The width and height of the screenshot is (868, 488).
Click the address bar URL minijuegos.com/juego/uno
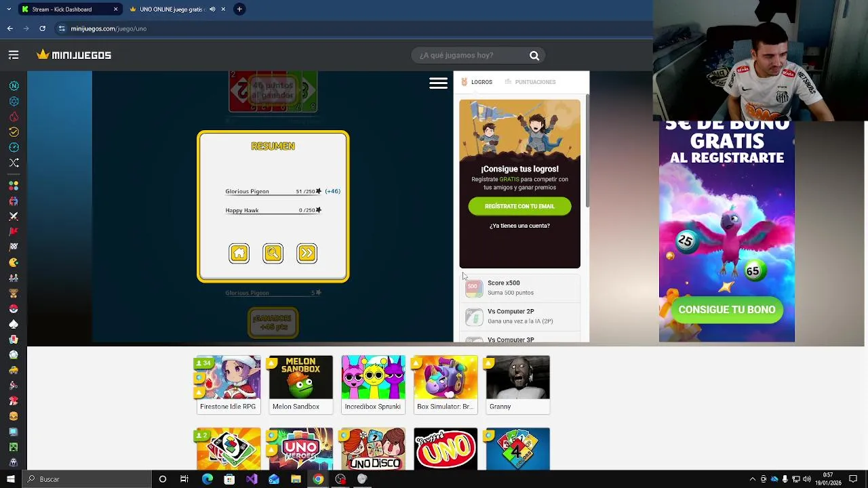click(x=108, y=28)
